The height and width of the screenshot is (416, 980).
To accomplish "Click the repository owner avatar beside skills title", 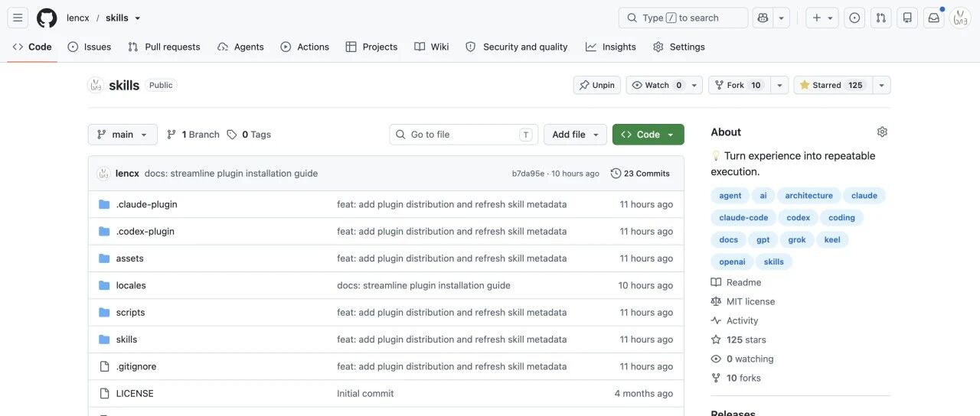I will coord(96,85).
